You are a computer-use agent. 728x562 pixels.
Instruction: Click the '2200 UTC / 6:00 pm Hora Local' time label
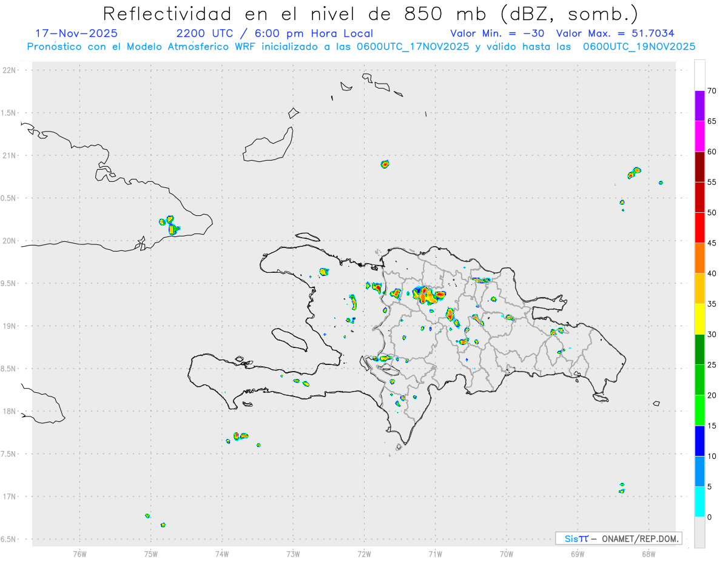pyautogui.click(x=275, y=33)
